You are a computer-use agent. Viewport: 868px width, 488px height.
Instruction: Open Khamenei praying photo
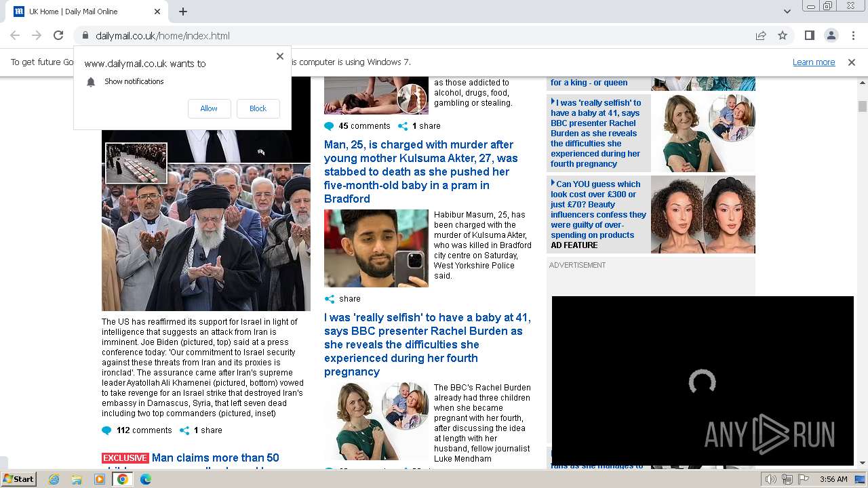coord(206,237)
